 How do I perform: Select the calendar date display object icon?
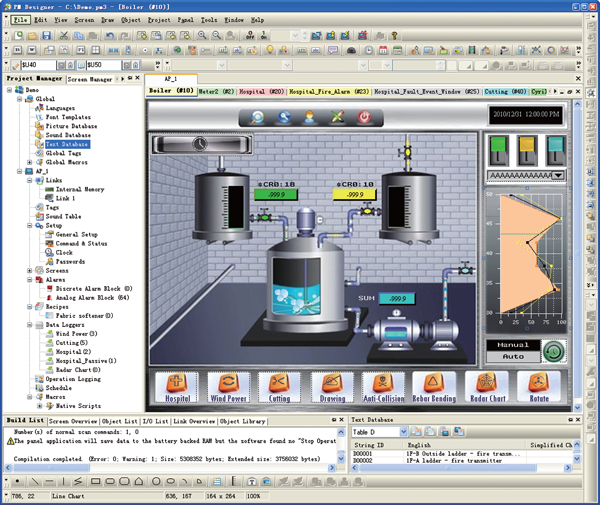[x=383, y=50]
